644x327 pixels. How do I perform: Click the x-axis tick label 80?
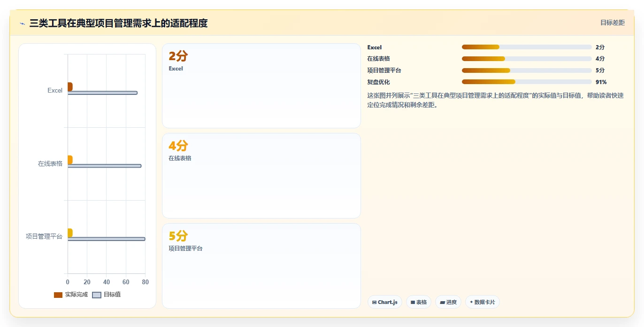point(145,282)
